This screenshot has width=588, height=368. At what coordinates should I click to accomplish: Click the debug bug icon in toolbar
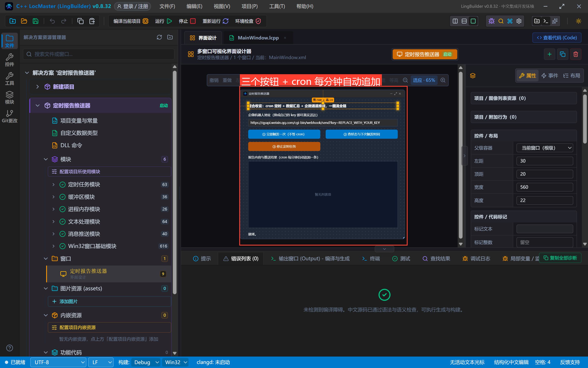click(491, 21)
